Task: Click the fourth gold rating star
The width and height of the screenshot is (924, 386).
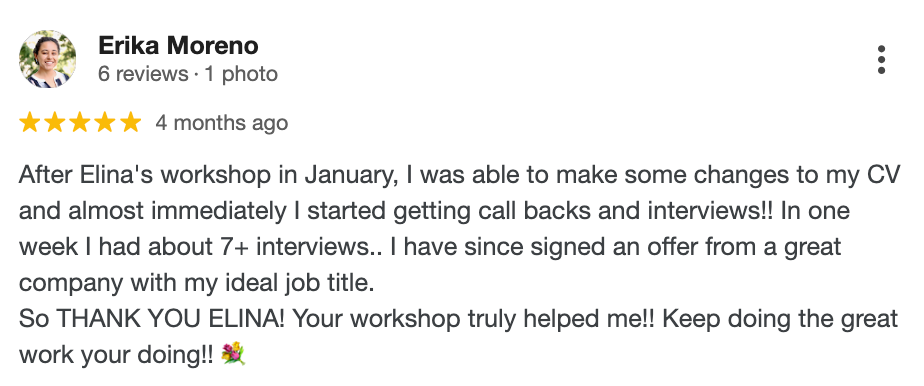Action: pyautogui.click(x=105, y=123)
